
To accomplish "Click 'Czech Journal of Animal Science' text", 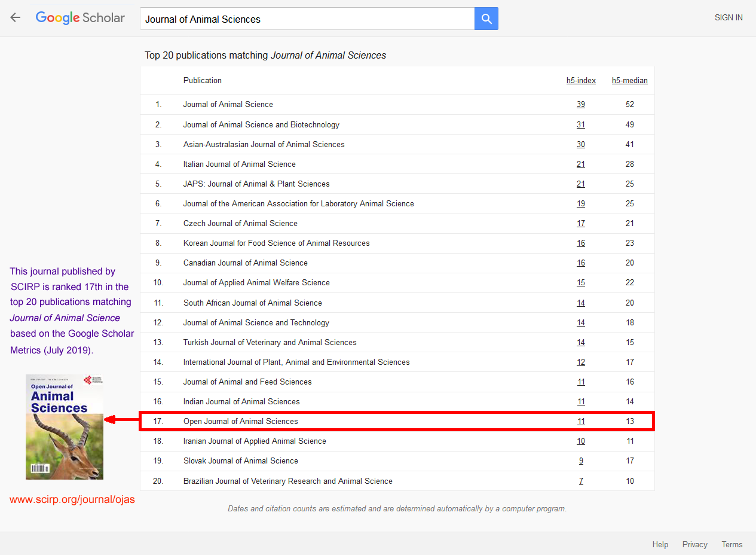I will pyautogui.click(x=240, y=224).
